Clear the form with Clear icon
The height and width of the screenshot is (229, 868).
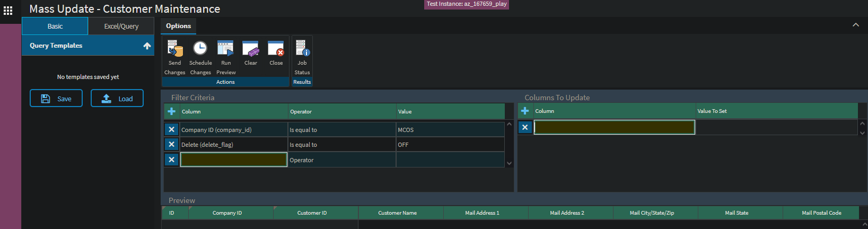coord(250,49)
